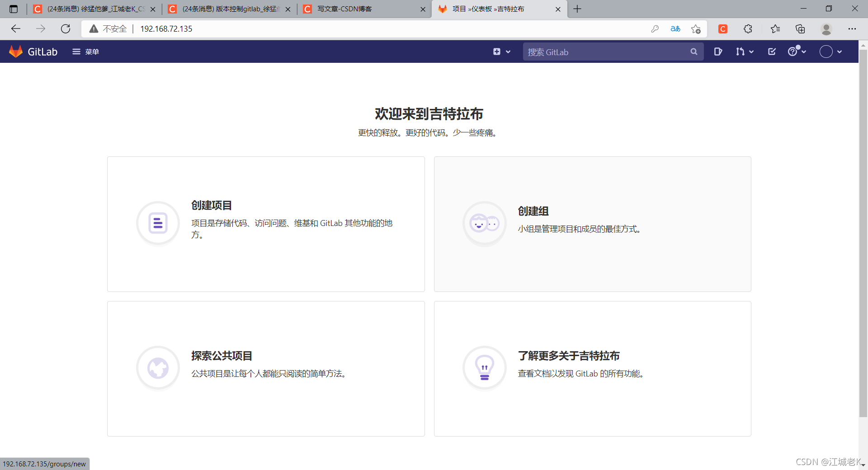Open the 探索公共项目 card
This screenshot has width=868, height=470.
click(266, 368)
